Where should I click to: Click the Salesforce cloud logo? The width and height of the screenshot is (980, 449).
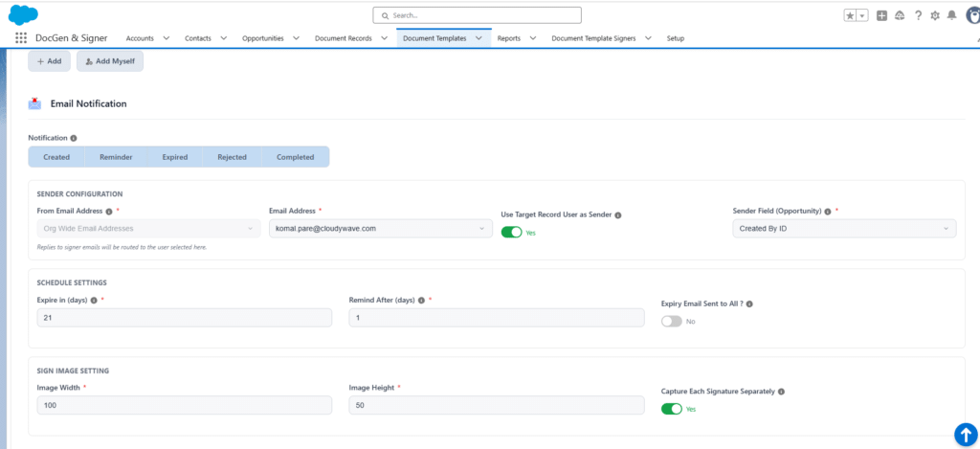pyautogui.click(x=23, y=14)
